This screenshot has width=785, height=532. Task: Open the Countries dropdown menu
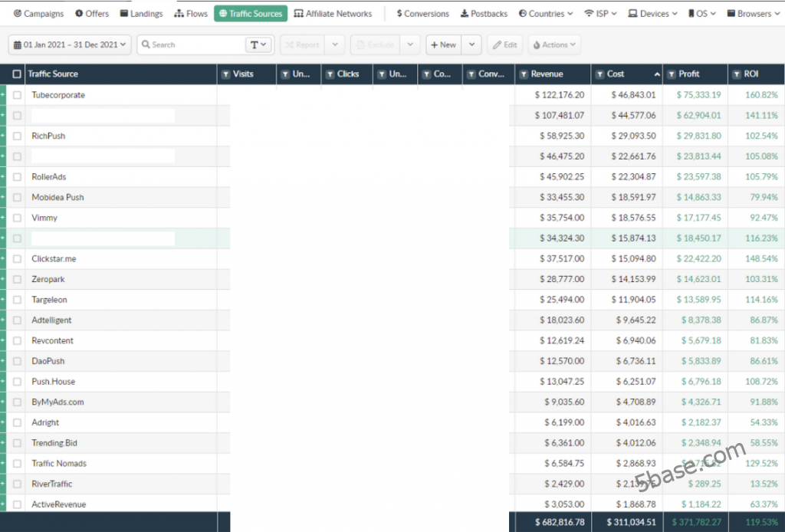pos(546,14)
